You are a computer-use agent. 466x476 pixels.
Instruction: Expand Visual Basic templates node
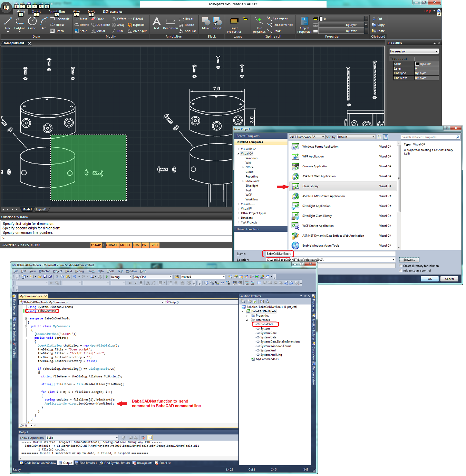(x=238, y=149)
